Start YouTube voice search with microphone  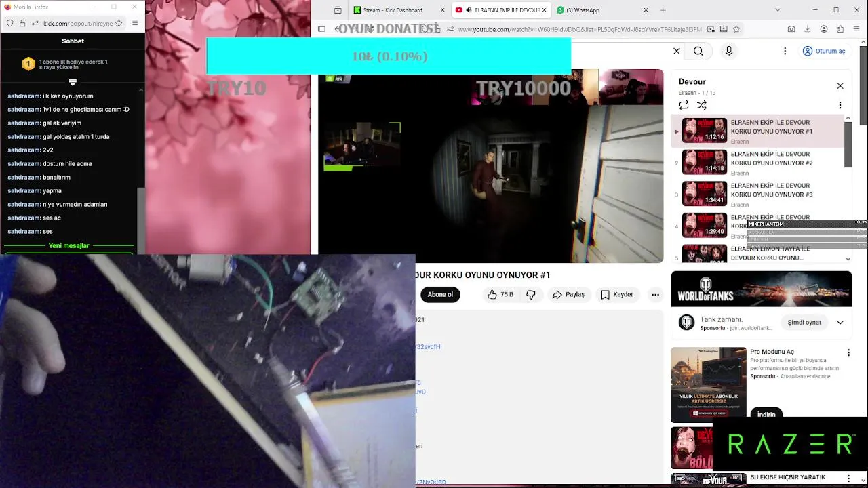coord(729,51)
